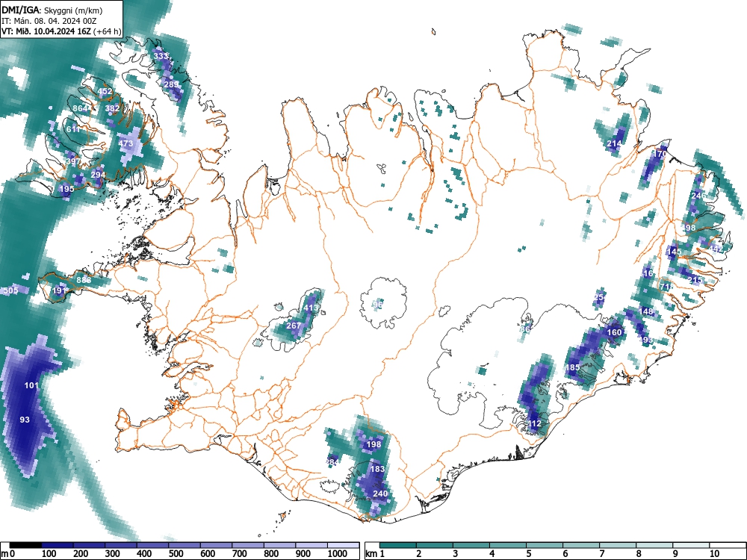This screenshot has height=560, width=747.
Task: Click the DMI/IGA Skyggni (m/km) title
Action: 52,10
